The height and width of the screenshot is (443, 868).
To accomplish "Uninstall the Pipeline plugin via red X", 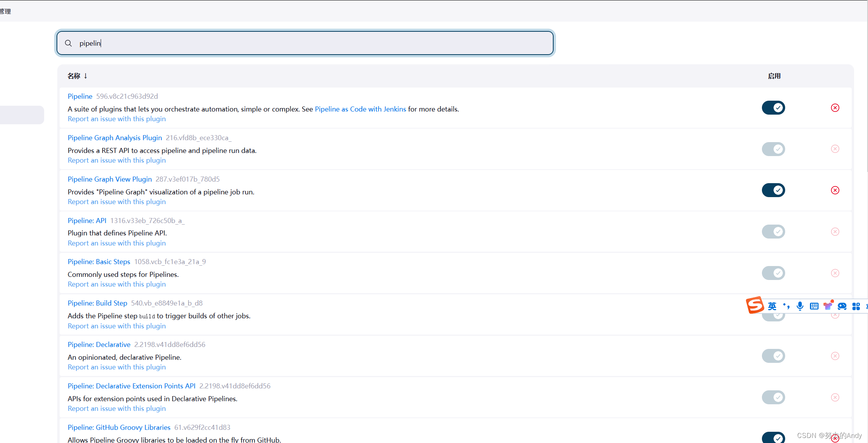I will [835, 108].
